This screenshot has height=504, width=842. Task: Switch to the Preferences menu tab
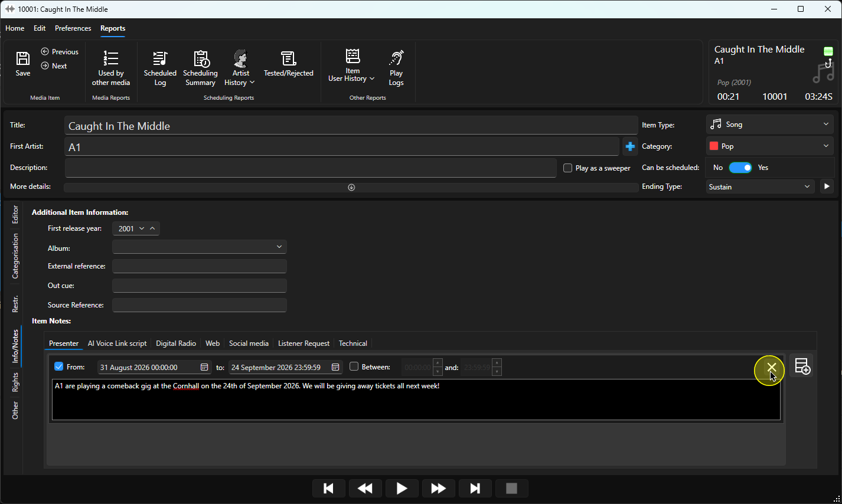(x=73, y=28)
